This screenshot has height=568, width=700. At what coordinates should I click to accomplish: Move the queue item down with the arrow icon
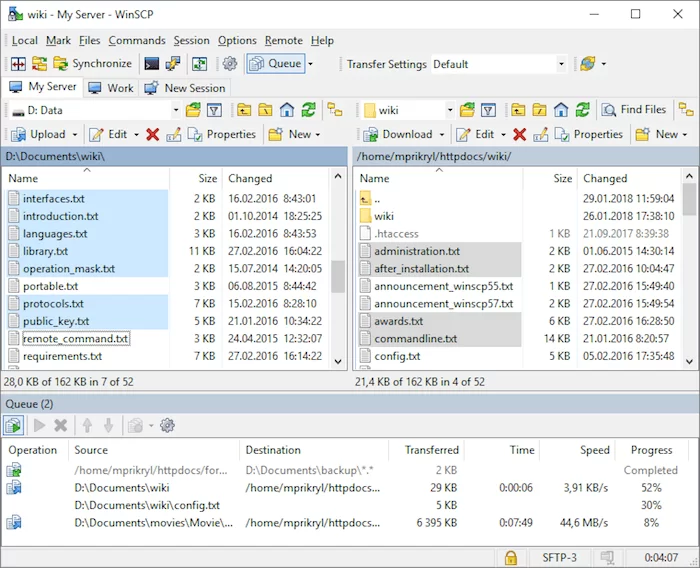pos(108,426)
